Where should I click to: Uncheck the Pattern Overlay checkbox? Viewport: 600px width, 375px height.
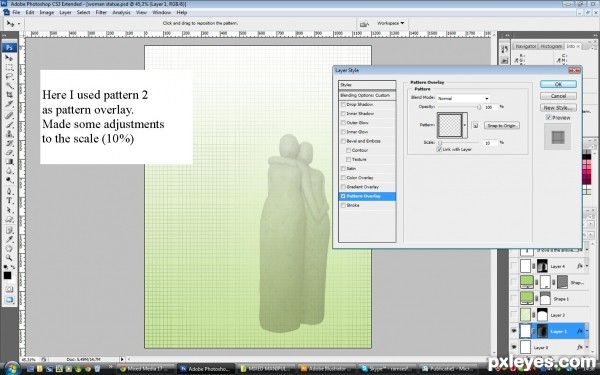pos(343,196)
